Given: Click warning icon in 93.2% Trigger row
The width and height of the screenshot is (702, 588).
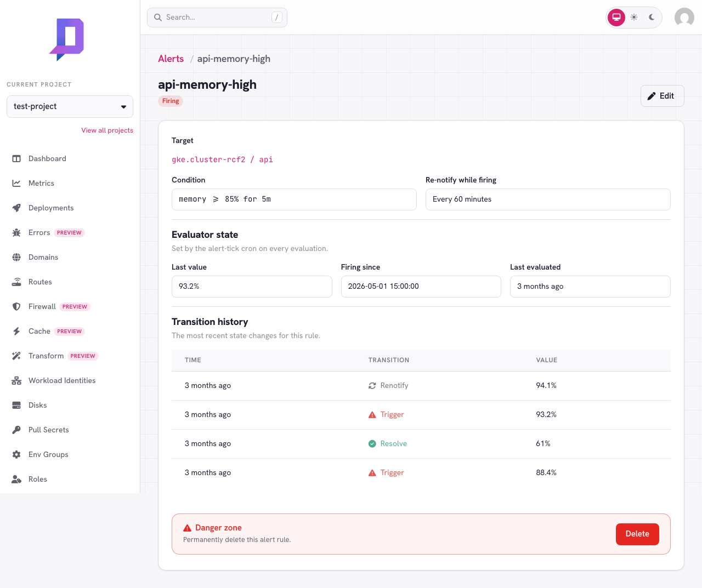Looking at the screenshot, I should coord(372,415).
